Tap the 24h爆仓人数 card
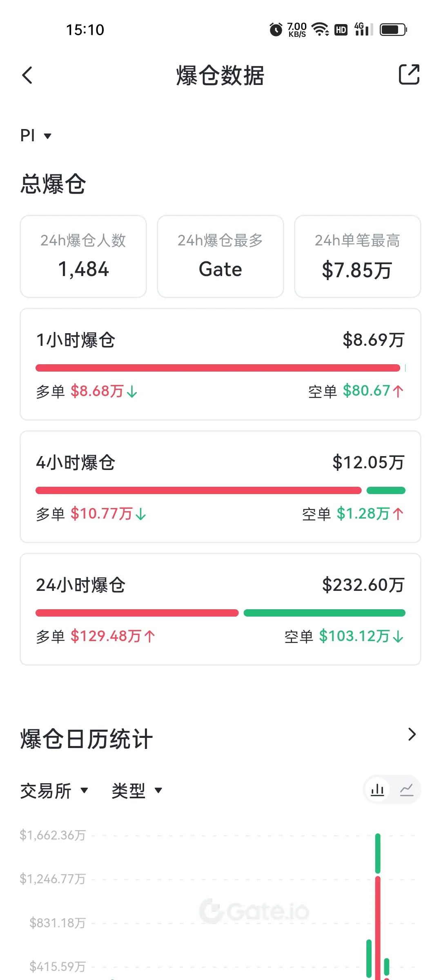This screenshot has width=441, height=980. click(83, 256)
